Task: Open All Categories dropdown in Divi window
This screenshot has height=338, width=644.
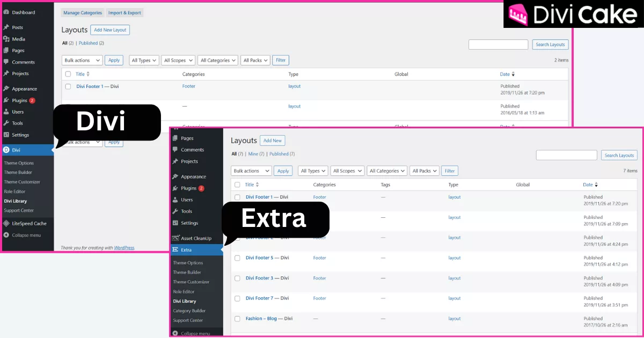Action: tap(218, 61)
